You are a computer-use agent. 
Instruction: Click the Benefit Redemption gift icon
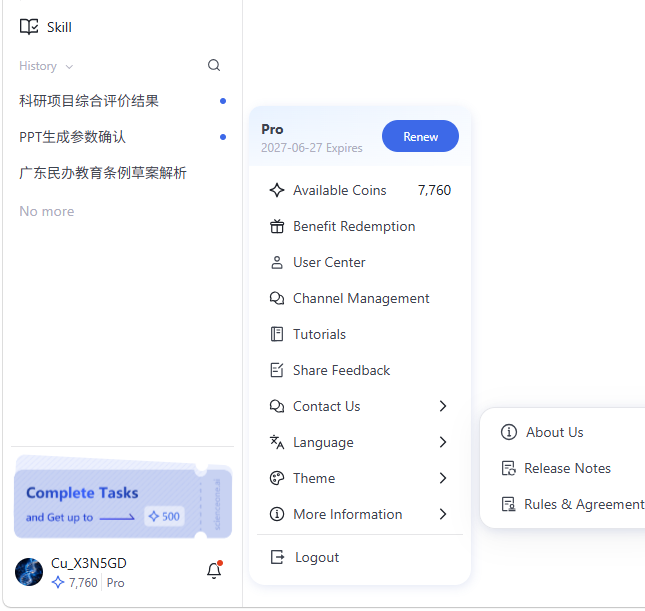(x=277, y=226)
